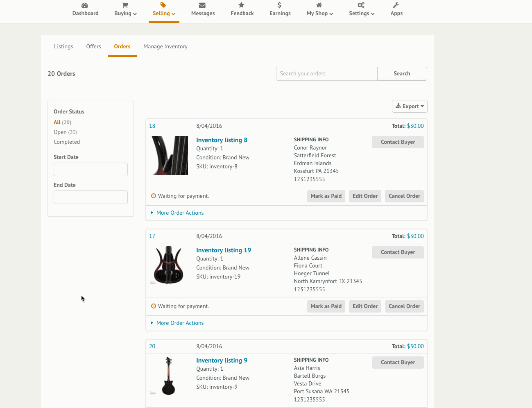Expand the Selling menu label

pyautogui.click(x=164, y=14)
